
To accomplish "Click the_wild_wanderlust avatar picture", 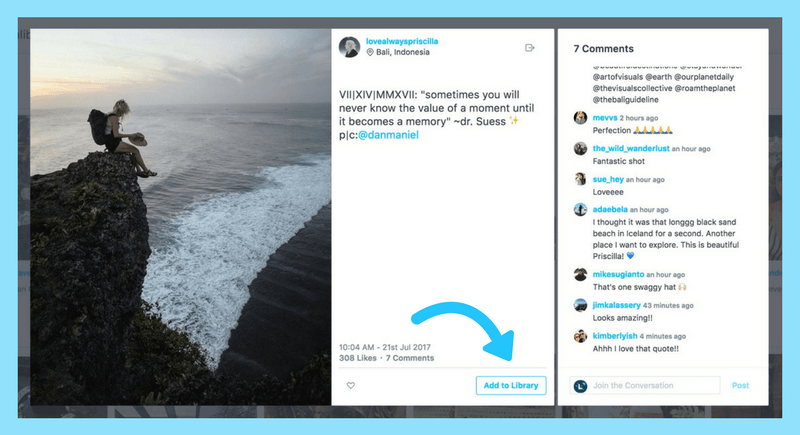I will coord(580,148).
